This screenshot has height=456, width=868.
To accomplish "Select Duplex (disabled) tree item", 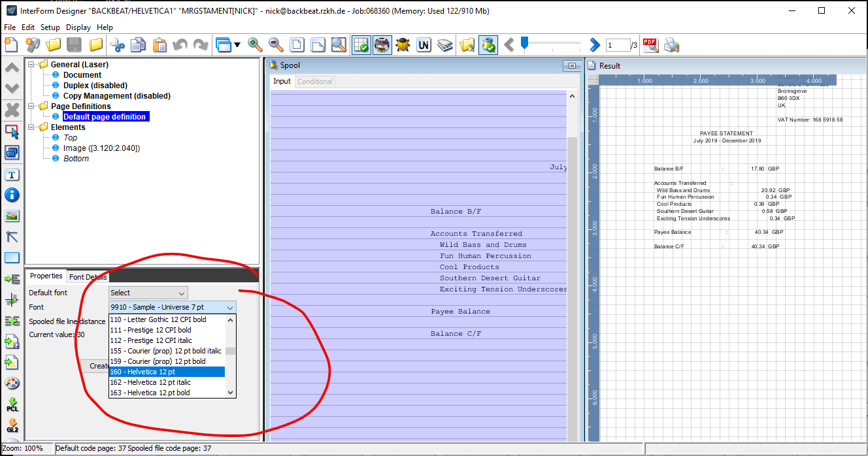I will tap(95, 86).
